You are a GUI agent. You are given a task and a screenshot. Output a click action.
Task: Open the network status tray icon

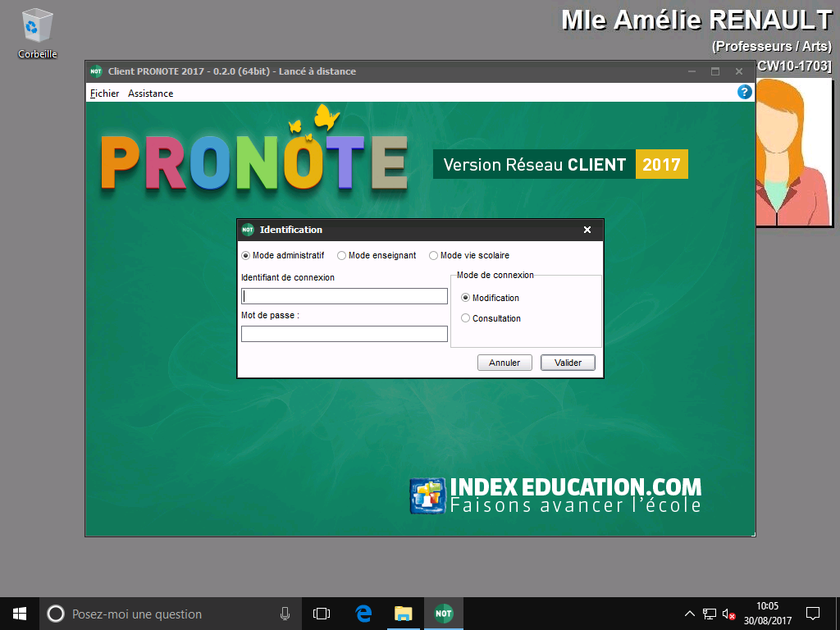pos(710,614)
